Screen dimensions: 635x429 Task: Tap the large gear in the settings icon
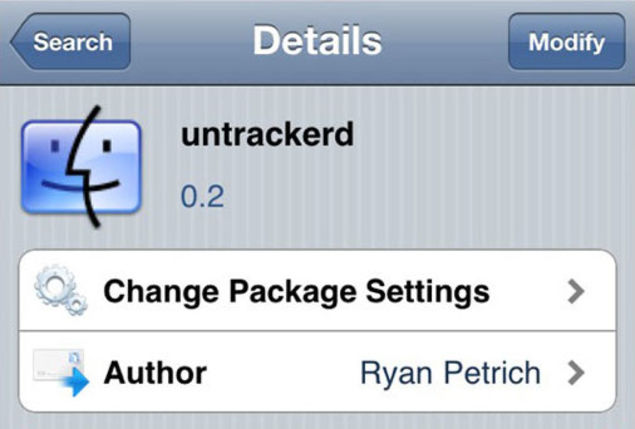[54, 285]
